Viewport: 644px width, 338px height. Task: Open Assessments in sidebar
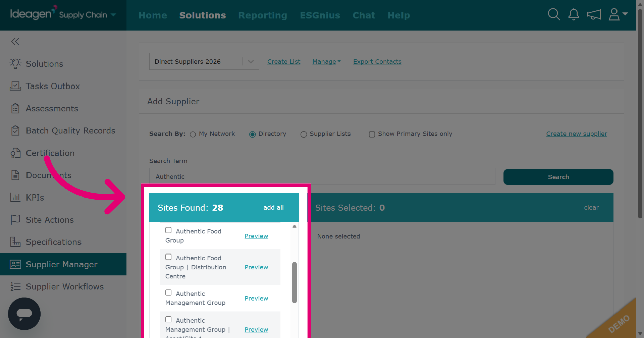click(52, 108)
